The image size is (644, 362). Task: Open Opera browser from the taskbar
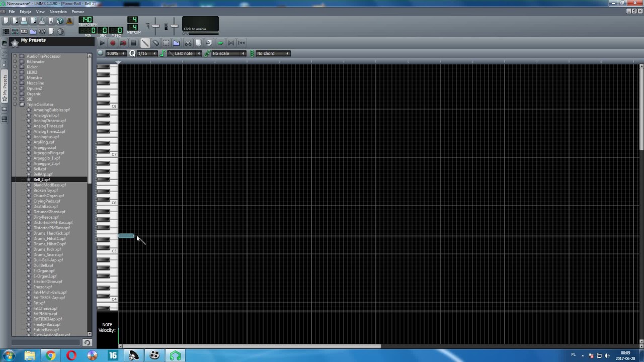(71, 355)
